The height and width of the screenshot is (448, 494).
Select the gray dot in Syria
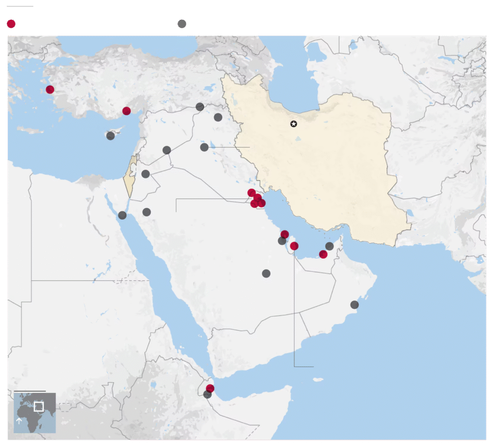point(167,150)
